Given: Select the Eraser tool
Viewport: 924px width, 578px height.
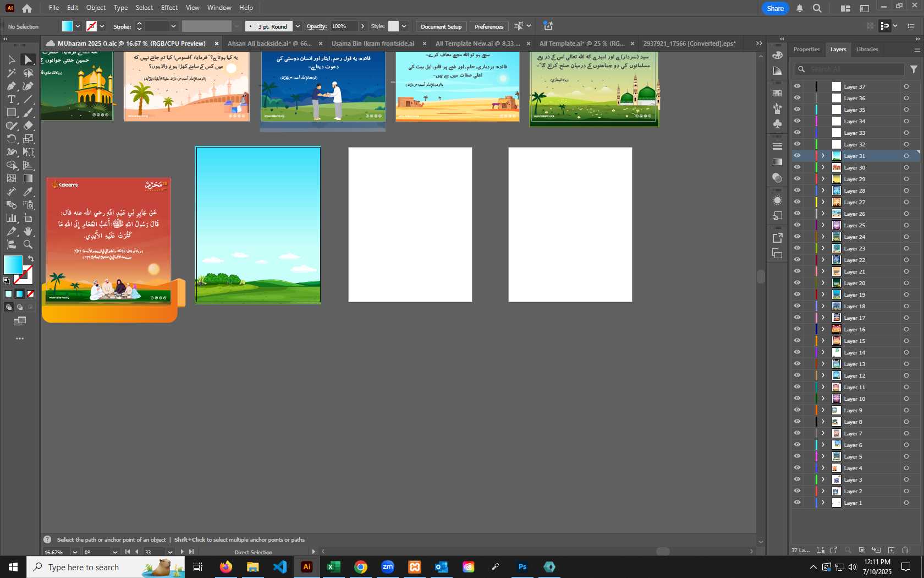Looking at the screenshot, I should (28, 126).
